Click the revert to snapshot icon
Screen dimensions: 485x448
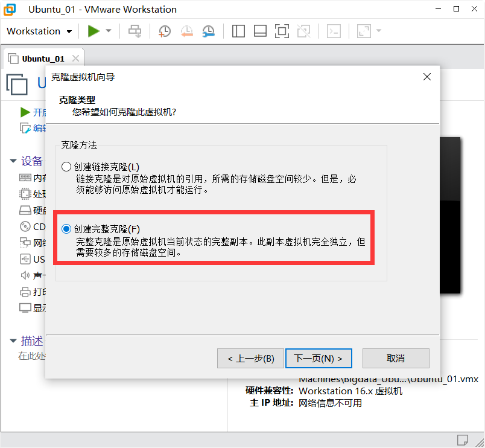[x=187, y=31]
